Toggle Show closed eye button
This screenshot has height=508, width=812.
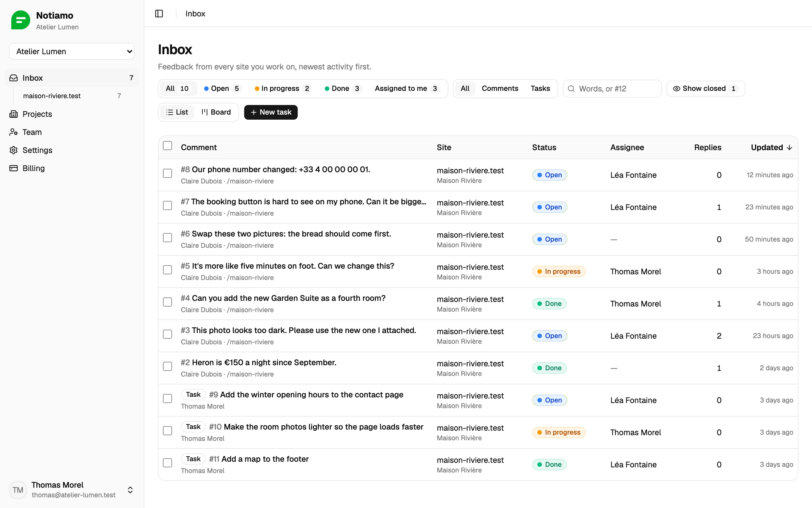pyautogui.click(x=706, y=89)
